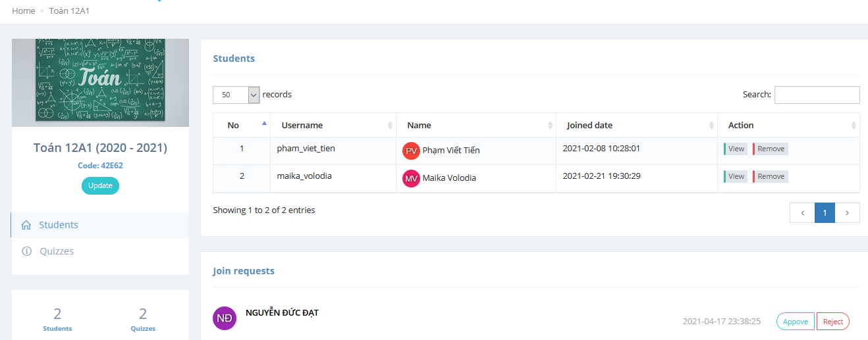Viewport: 868px width, 340px height.
Task: Sort by Joined date column header
Action: click(589, 125)
